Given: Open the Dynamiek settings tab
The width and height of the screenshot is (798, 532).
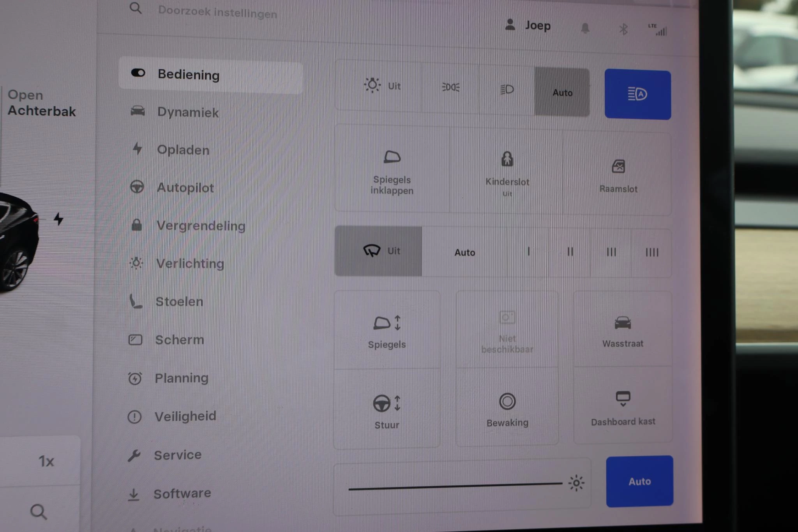Looking at the screenshot, I should pyautogui.click(x=188, y=112).
